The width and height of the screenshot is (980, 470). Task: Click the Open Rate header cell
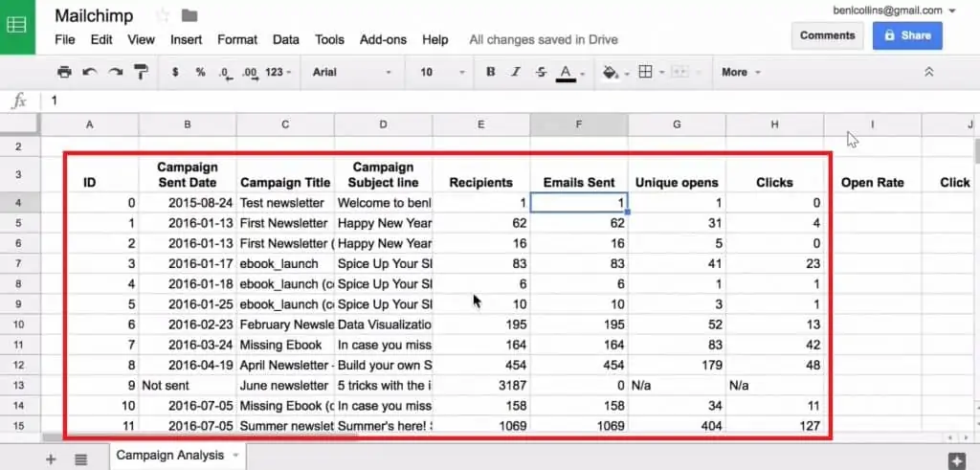click(x=873, y=175)
